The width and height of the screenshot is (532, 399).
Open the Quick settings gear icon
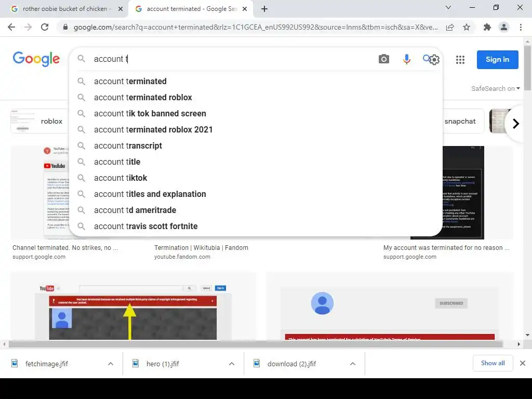[x=434, y=60]
